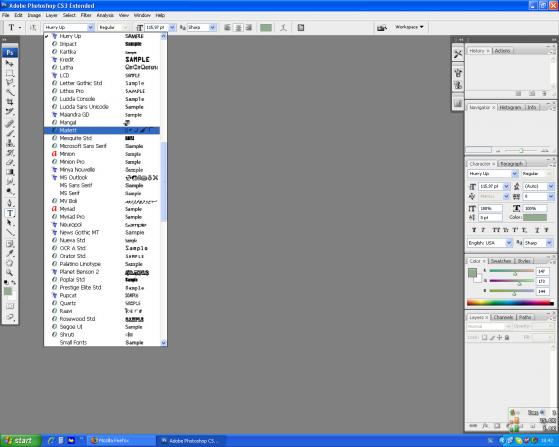The height and width of the screenshot is (447, 559).
Task: Toggle All Caps in the Character panel
Action: click(496, 230)
